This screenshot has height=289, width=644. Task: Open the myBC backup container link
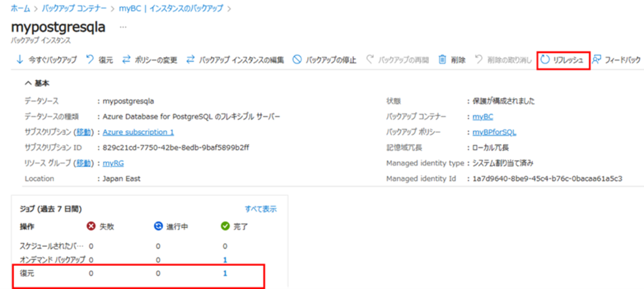tap(482, 116)
